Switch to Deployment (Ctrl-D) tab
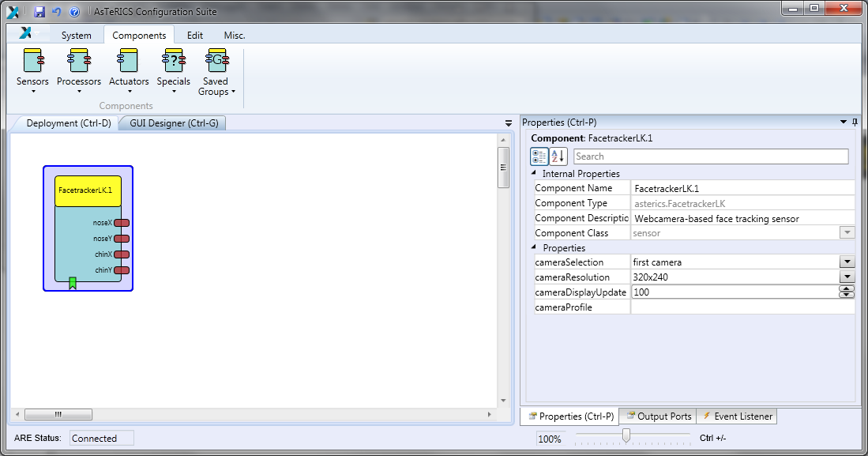The width and height of the screenshot is (868, 456). (x=69, y=123)
